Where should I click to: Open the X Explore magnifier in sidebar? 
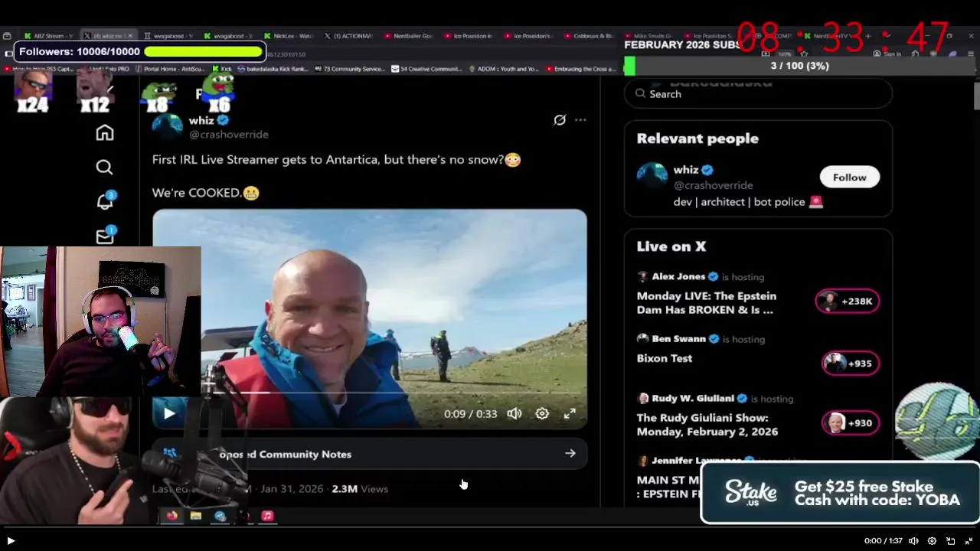105,167
